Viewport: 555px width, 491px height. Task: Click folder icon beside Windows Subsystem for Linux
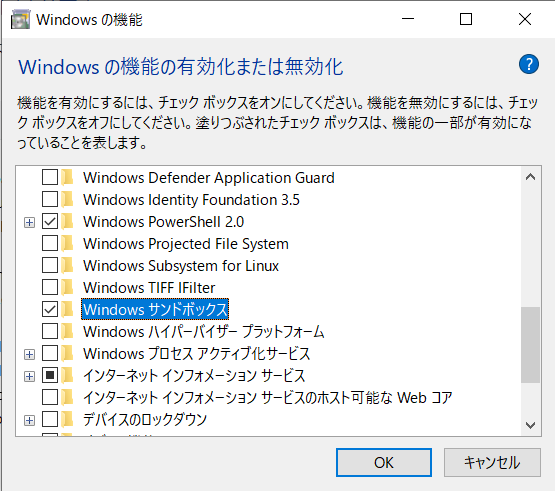(x=67, y=266)
